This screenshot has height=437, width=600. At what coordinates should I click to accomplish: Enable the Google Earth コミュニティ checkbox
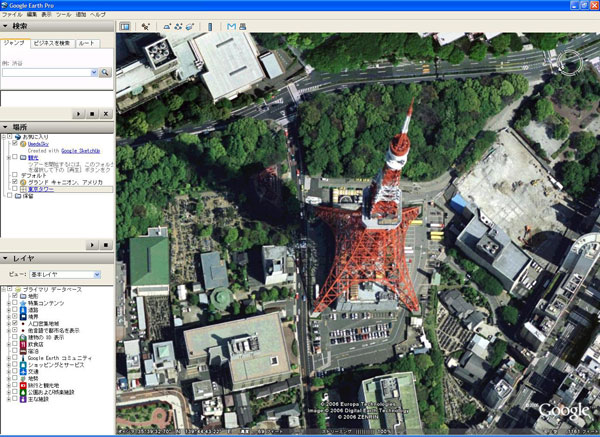pyautogui.click(x=15, y=358)
